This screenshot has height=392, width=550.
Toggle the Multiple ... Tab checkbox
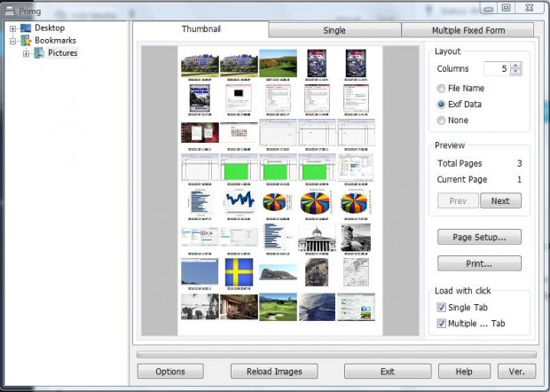click(442, 324)
